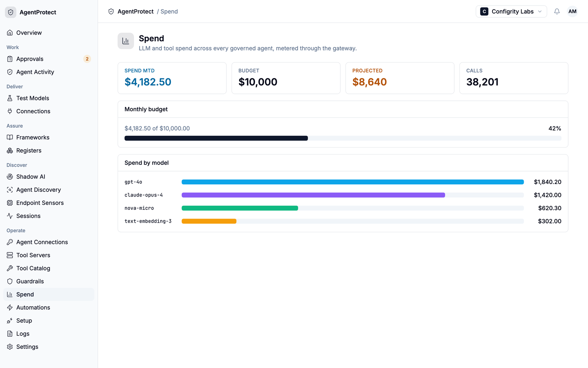Viewport: 588px width, 368px height.
Task: Click the Registers boxes icon
Action: 10,151
